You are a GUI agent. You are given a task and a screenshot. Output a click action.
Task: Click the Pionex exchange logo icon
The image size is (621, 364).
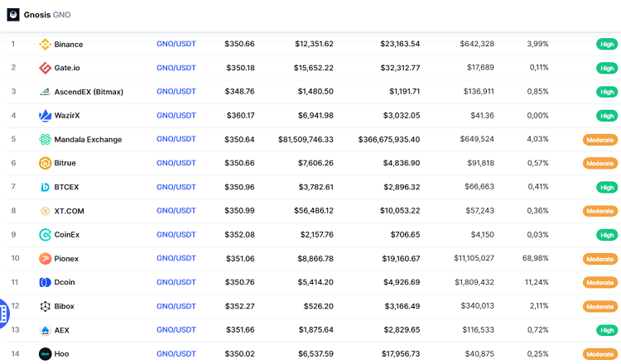click(46, 259)
